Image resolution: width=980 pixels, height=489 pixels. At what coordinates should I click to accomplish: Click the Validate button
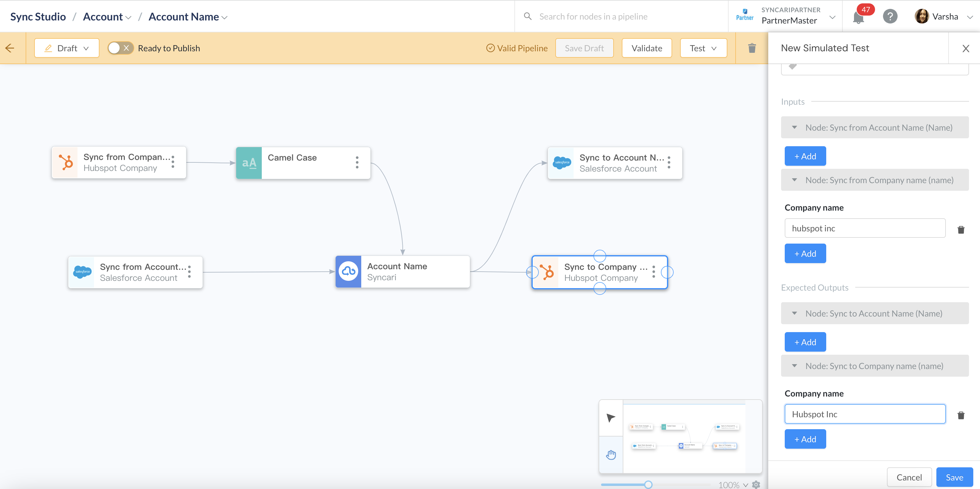tap(646, 48)
